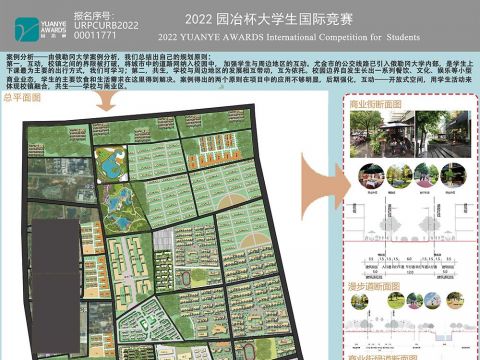Image resolution: width=480 pixels, height=360 pixels.
Task: Open the left commercial street photo with umbrella
Action: click(x=382, y=134)
